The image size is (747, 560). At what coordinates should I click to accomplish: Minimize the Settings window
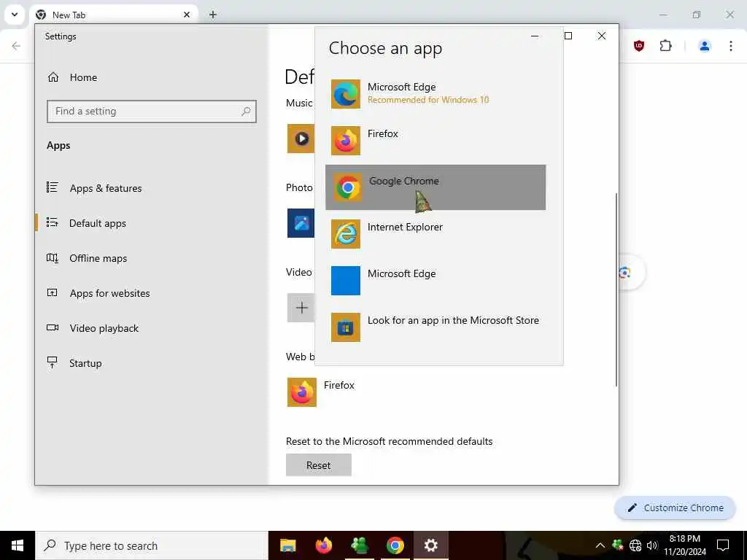pyautogui.click(x=535, y=36)
